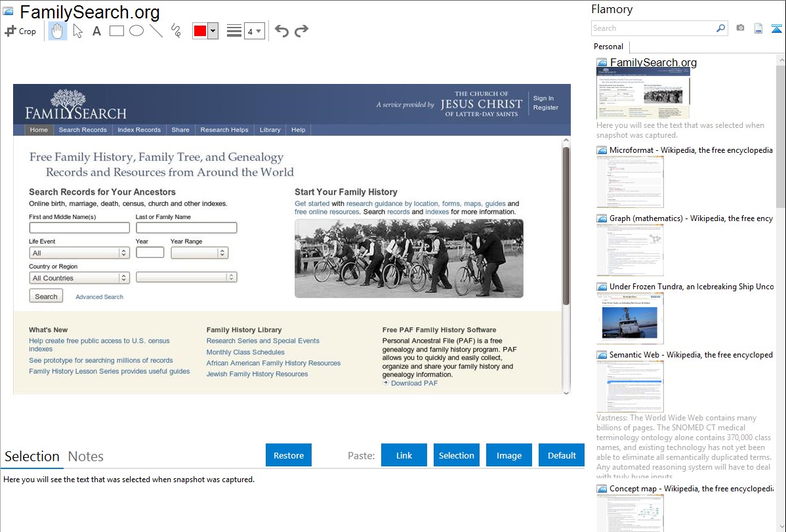Click the camera capture icon
The width and height of the screenshot is (786, 532).
(740, 28)
